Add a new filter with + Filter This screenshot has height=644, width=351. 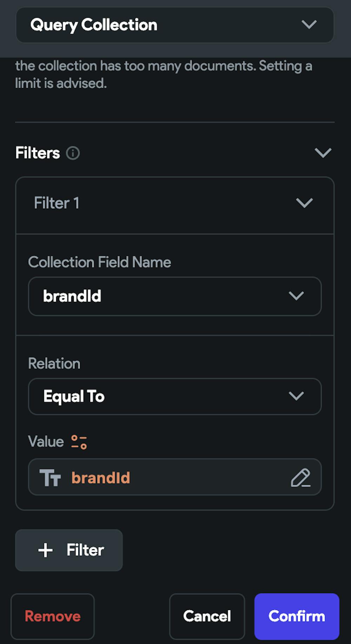point(69,550)
